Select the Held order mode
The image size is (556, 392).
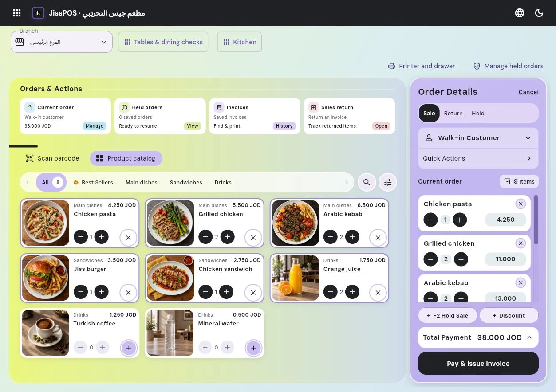click(478, 113)
